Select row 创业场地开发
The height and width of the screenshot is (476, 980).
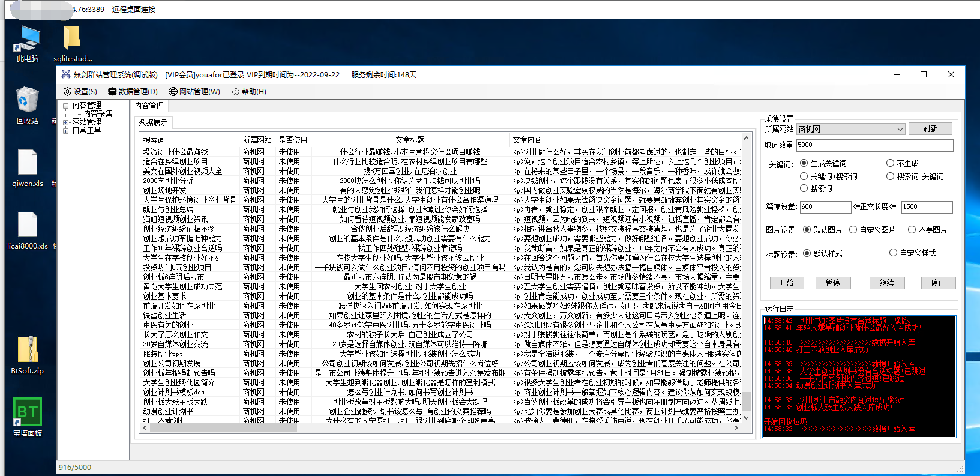(x=441, y=190)
